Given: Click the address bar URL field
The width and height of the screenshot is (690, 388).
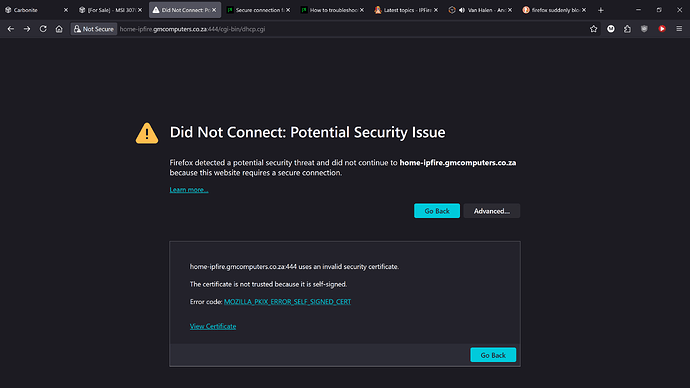Looking at the screenshot, I should click(352, 29).
